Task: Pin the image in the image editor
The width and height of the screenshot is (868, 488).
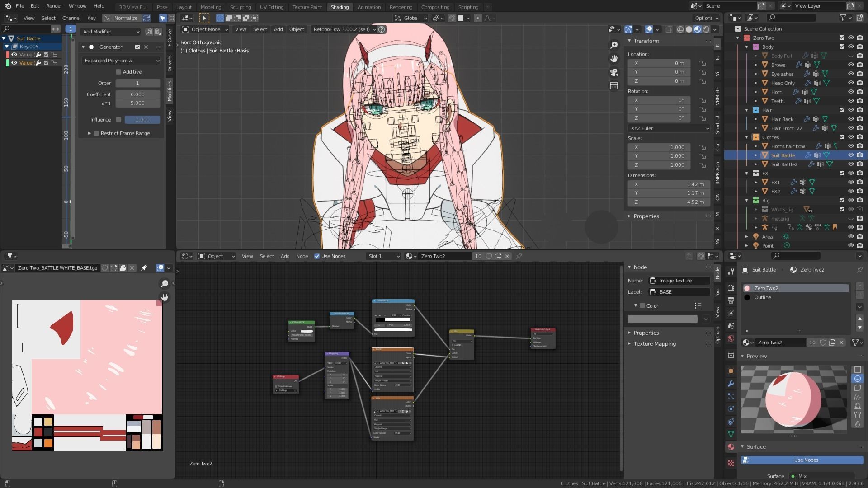Action: pos(144,268)
